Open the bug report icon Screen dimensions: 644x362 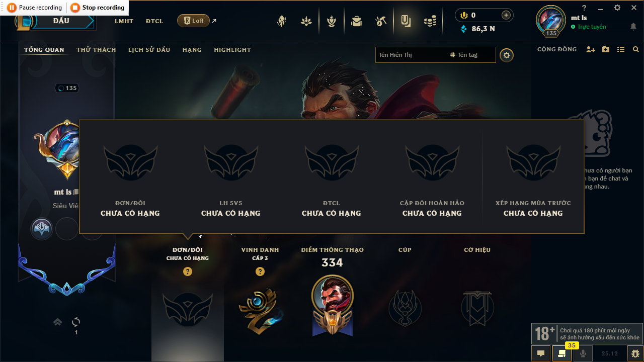point(635,353)
